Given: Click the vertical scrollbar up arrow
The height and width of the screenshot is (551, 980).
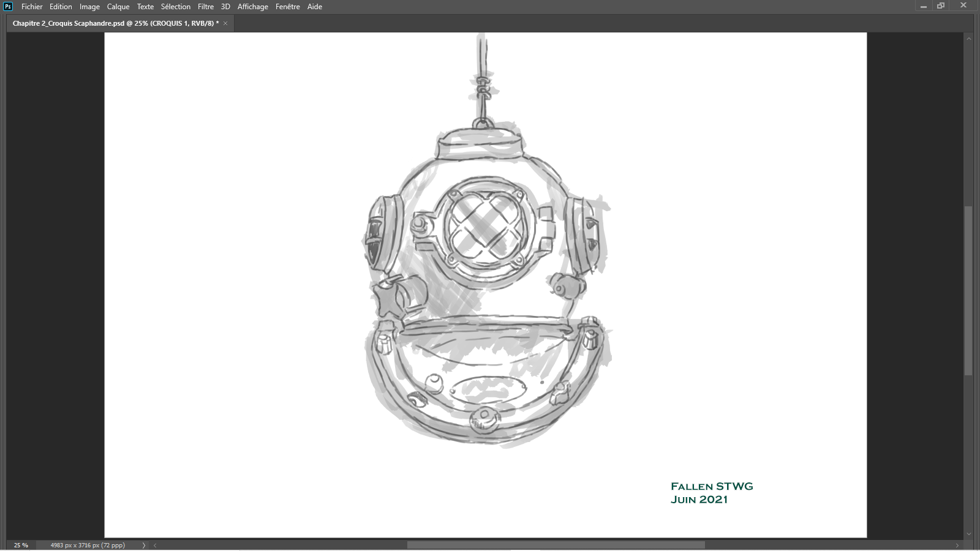Looking at the screenshot, I should point(968,39).
